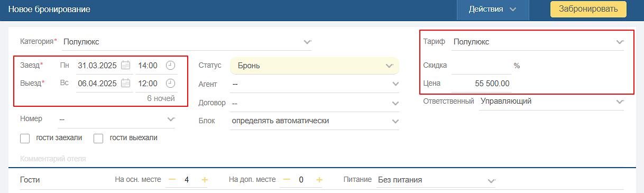Open the Действия menu

point(493,9)
